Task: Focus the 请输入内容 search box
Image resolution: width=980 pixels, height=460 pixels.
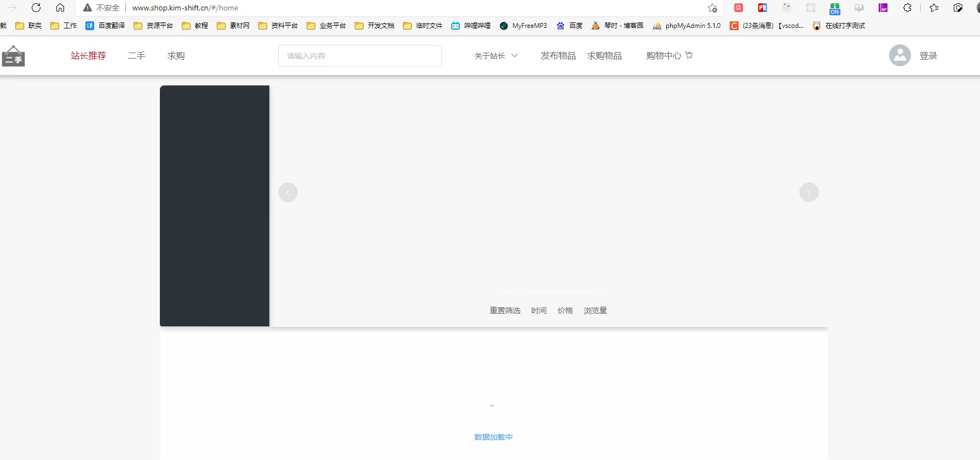Action: [x=360, y=56]
